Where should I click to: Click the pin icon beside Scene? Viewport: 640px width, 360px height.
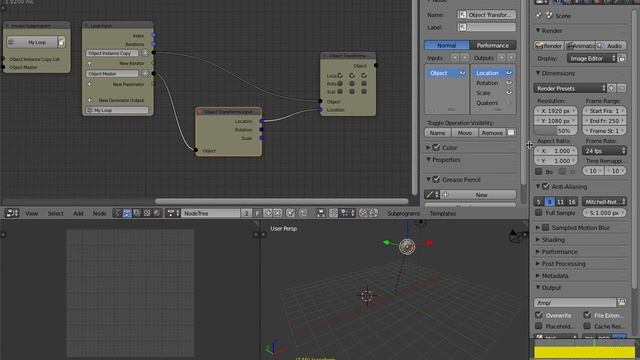coord(539,16)
